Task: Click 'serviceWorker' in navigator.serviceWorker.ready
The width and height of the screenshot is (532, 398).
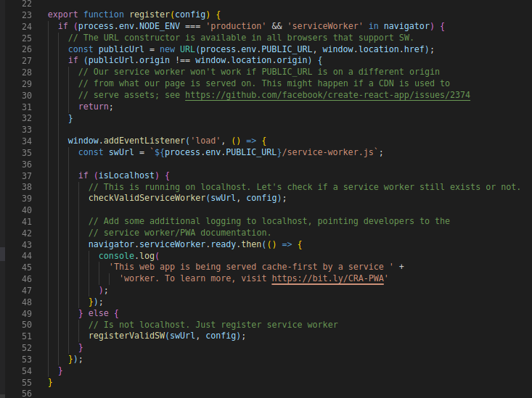Action: [172, 244]
